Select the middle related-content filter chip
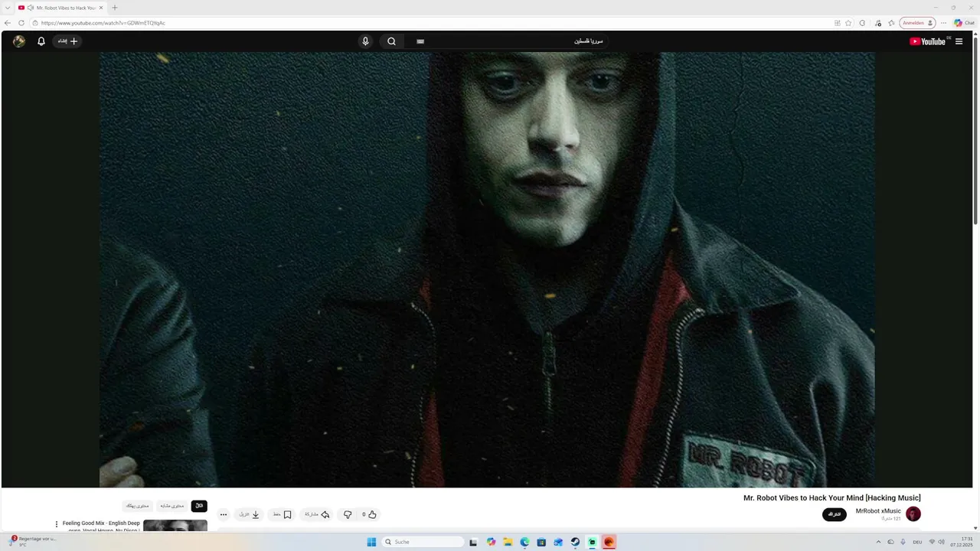This screenshot has height=551, width=980. coord(172,506)
